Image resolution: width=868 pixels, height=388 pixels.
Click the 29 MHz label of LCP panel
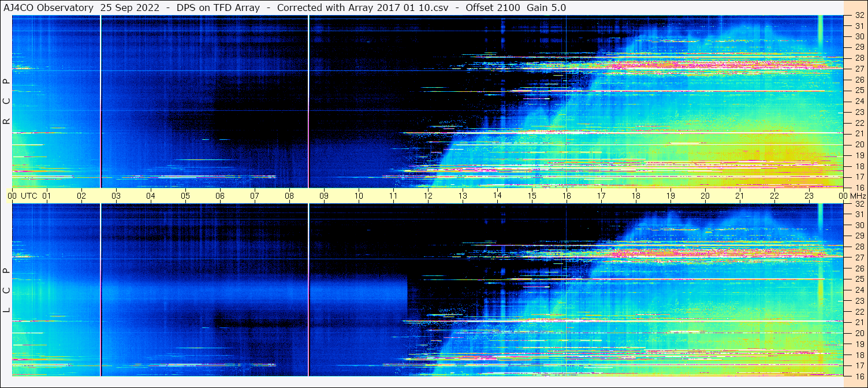(x=859, y=236)
